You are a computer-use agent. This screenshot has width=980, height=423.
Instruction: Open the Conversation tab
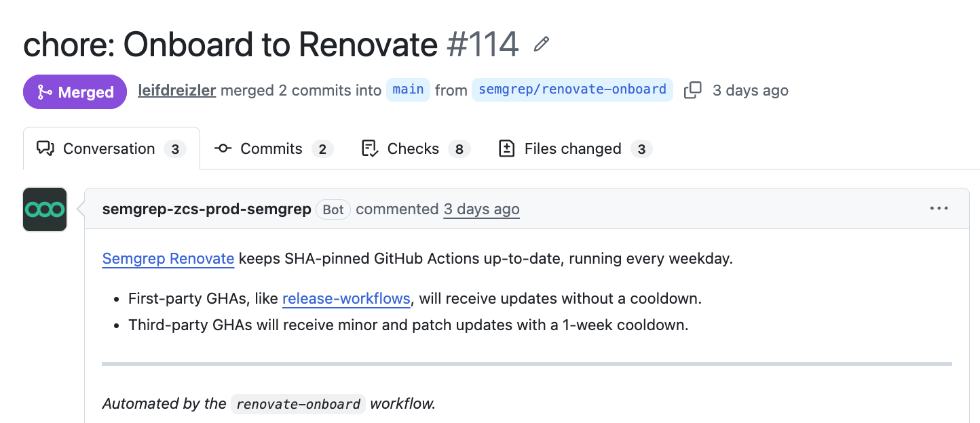pos(111,148)
